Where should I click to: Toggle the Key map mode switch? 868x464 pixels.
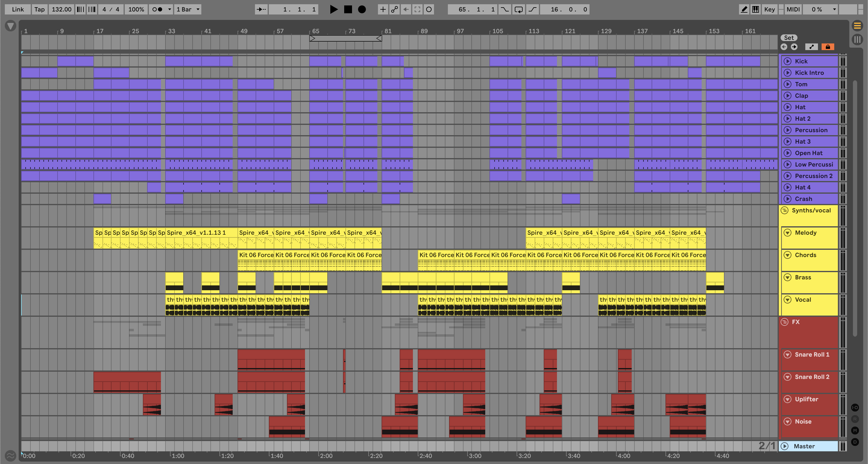(769, 9)
